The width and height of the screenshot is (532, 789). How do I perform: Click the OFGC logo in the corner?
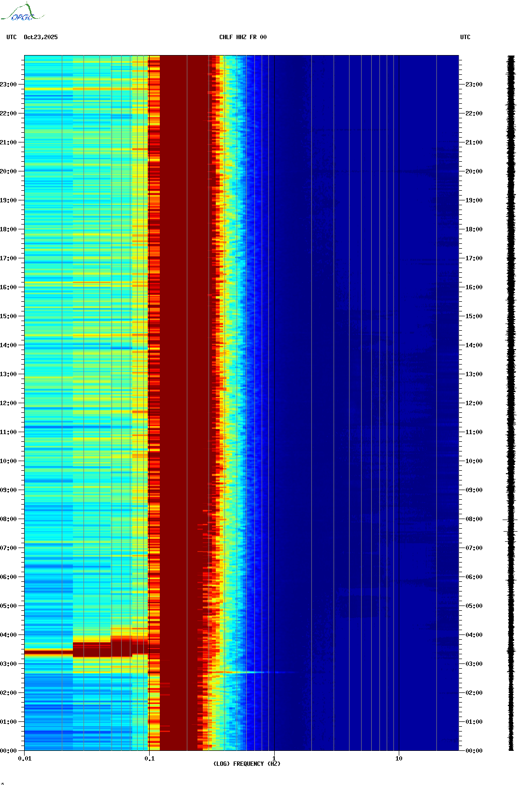coord(22,13)
